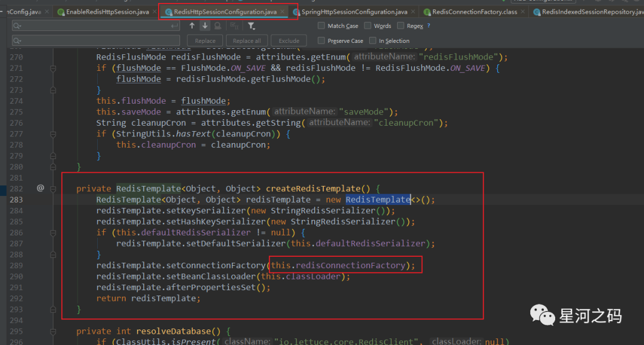Image resolution: width=644 pixels, height=345 pixels.
Task: Close the SpringHttpSessionConfiguration.java tab
Action: [x=413, y=12]
